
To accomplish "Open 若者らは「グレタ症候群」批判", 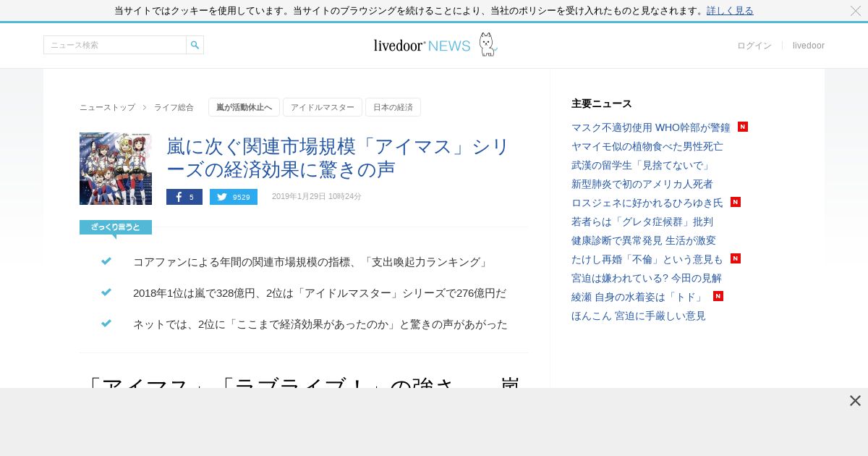I will [x=642, y=221].
